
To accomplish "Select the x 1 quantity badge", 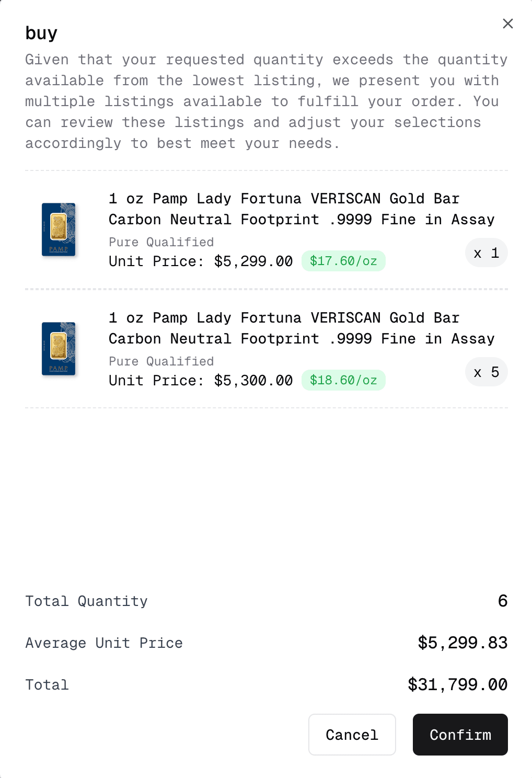I will tap(485, 253).
